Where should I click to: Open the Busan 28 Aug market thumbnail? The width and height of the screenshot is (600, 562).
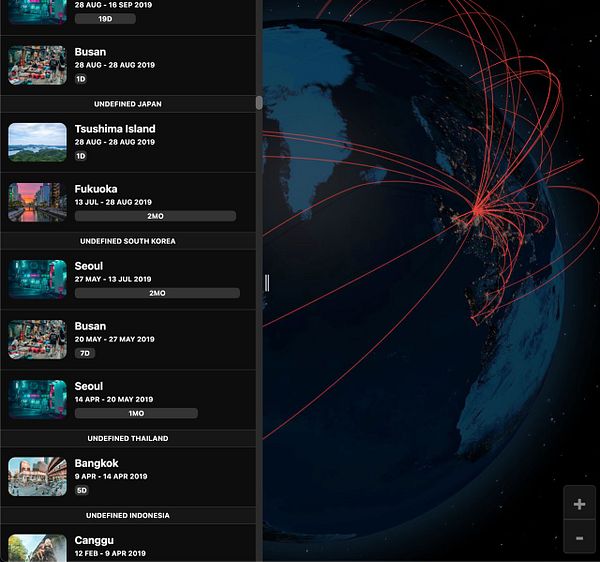(38, 65)
